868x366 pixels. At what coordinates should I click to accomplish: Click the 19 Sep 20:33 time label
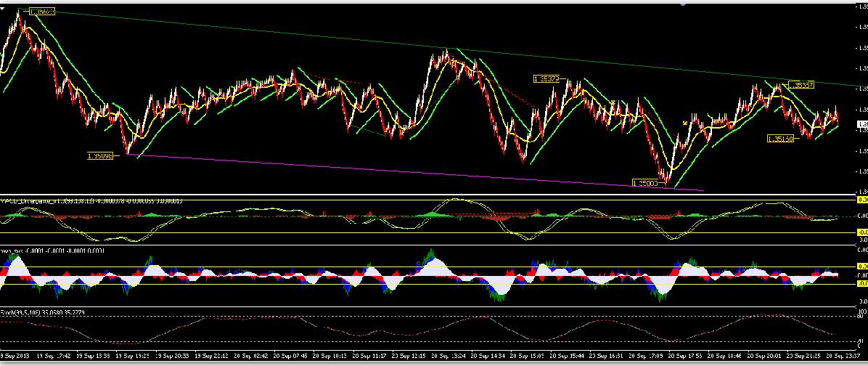pyautogui.click(x=173, y=354)
